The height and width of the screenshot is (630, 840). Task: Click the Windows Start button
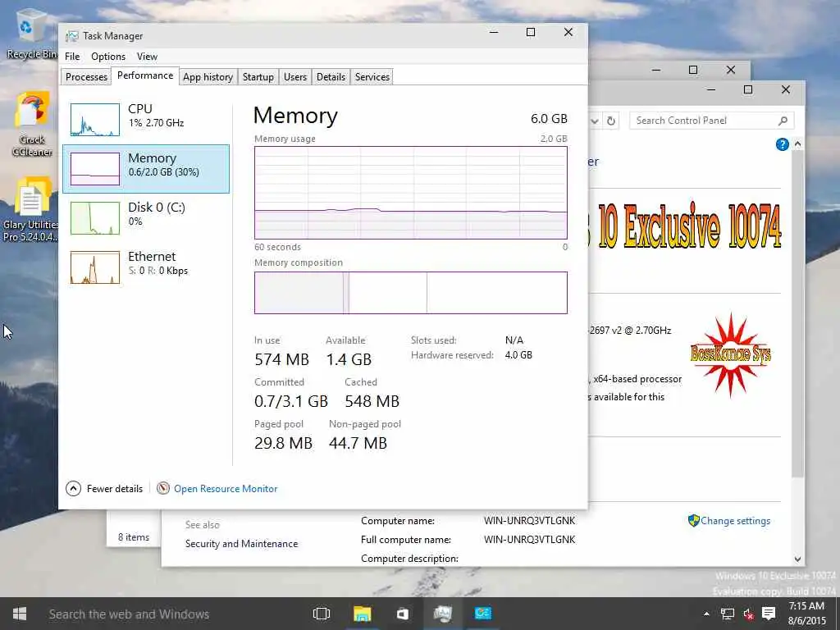click(x=20, y=614)
